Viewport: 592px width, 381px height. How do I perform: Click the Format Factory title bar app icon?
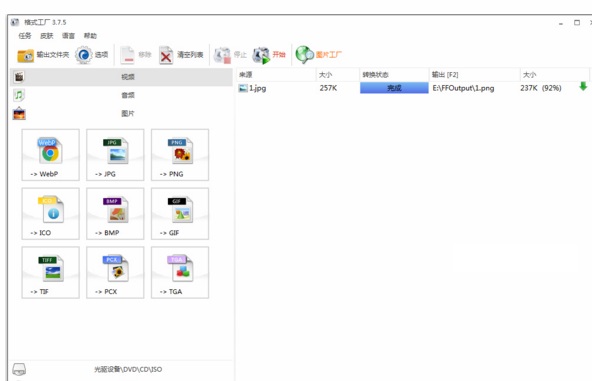pyautogui.click(x=15, y=22)
